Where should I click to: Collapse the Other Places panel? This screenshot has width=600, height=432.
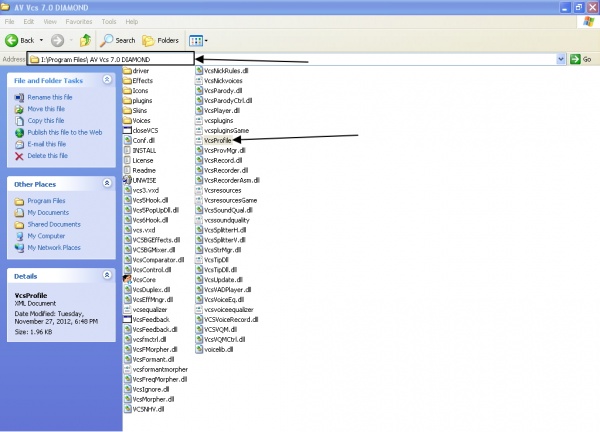107,183
